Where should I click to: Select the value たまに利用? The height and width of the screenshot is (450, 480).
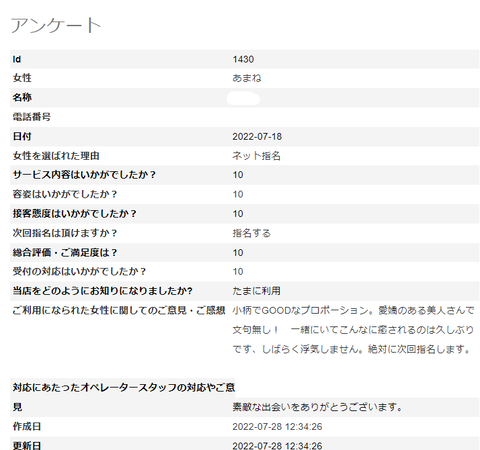(256, 291)
